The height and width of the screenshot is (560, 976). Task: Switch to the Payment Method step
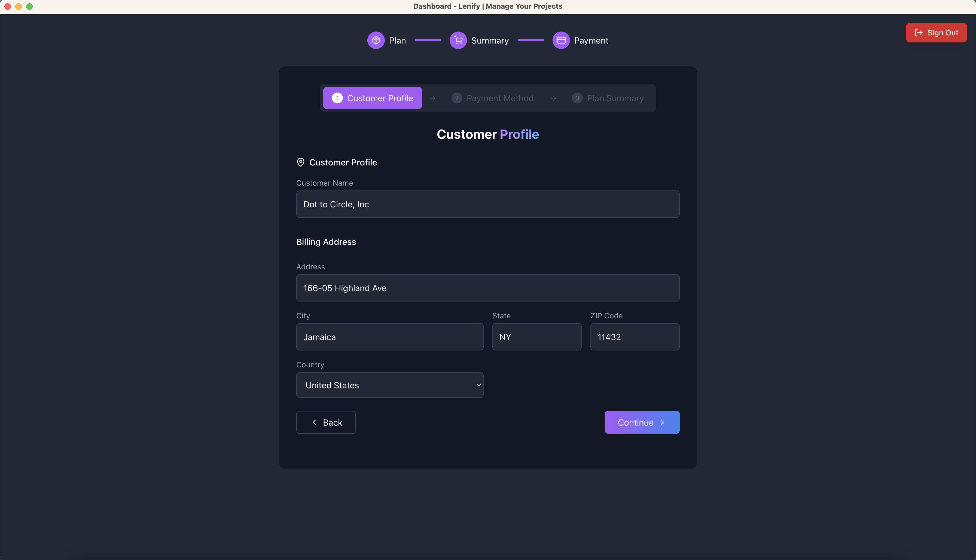493,98
